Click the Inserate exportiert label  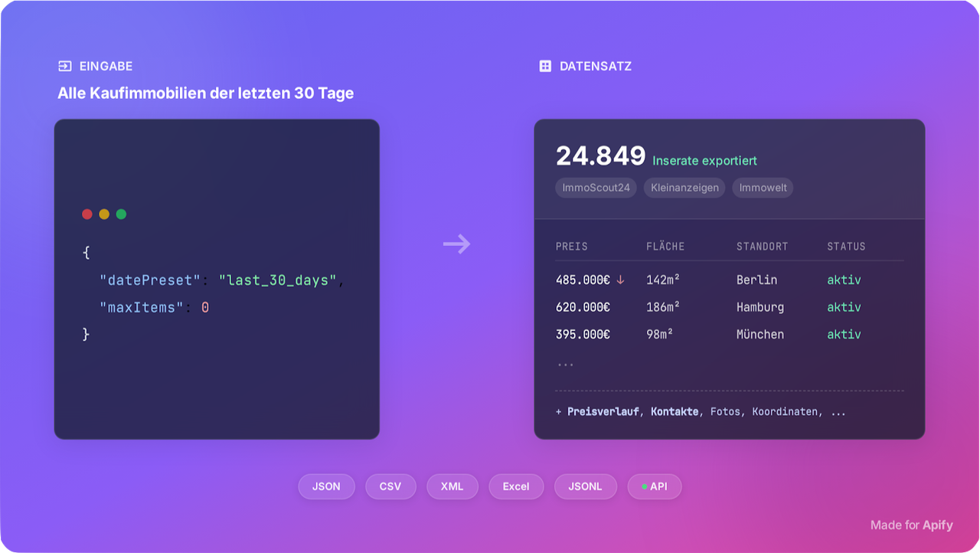(704, 161)
